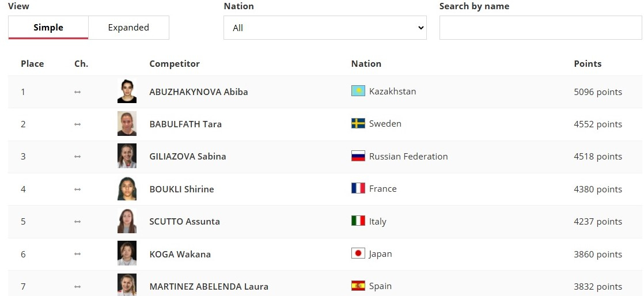Click the France flag icon
644x296 pixels.
358,188
